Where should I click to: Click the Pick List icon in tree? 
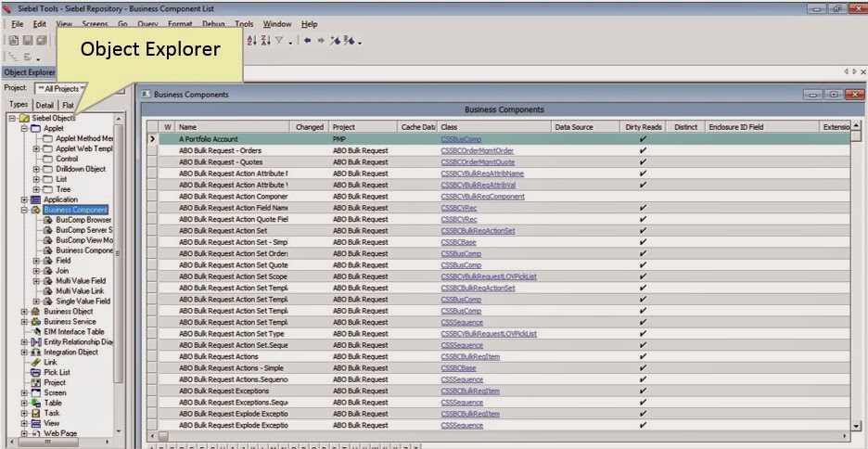coord(35,372)
